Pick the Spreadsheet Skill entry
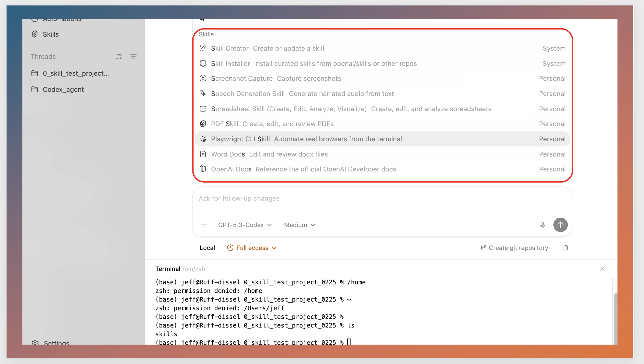 (382, 109)
